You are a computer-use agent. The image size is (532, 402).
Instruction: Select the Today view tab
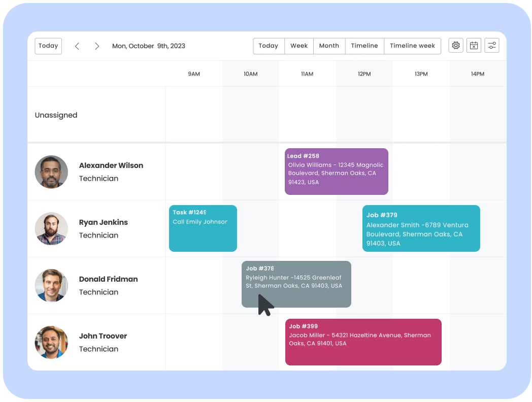(x=269, y=46)
